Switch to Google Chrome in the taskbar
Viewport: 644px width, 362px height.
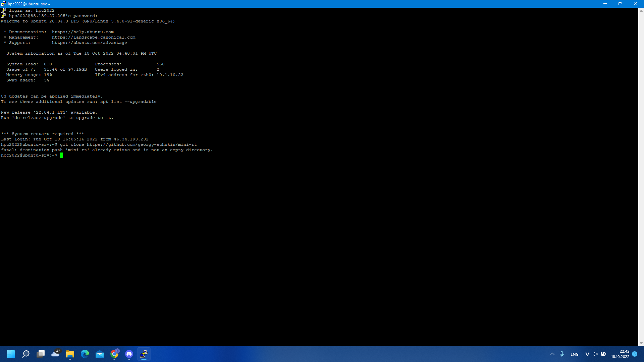[x=114, y=354]
